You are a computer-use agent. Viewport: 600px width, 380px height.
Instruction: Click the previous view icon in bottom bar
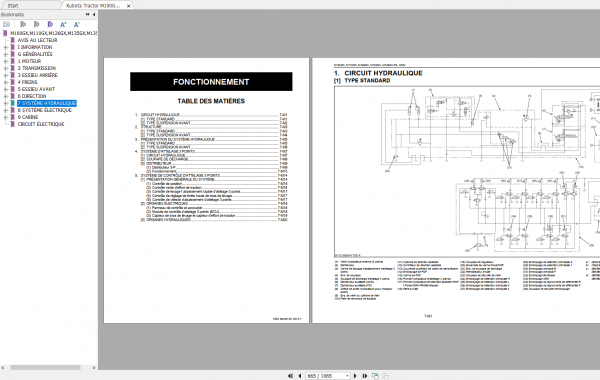click(375, 376)
